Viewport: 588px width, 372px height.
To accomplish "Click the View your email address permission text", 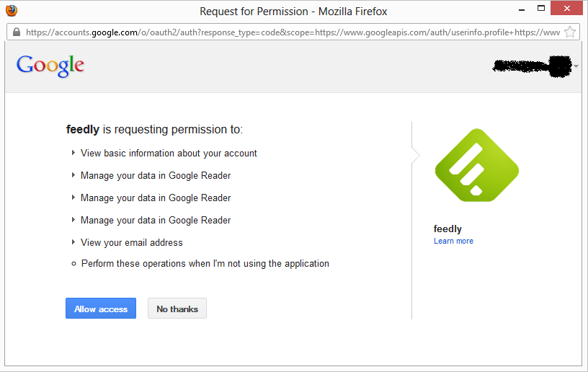I will 132,243.
